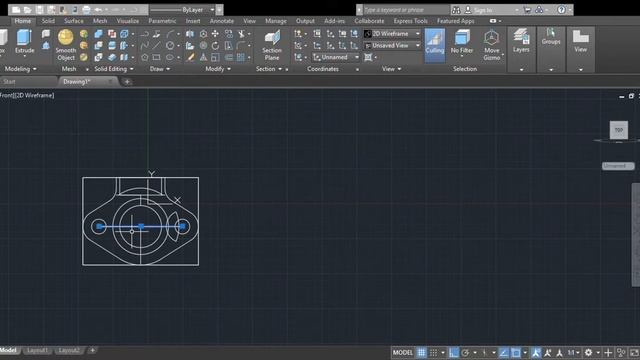640x360 pixels.
Task: Open the ByLayer lineweight dropdown
Action: [x=186, y=9]
